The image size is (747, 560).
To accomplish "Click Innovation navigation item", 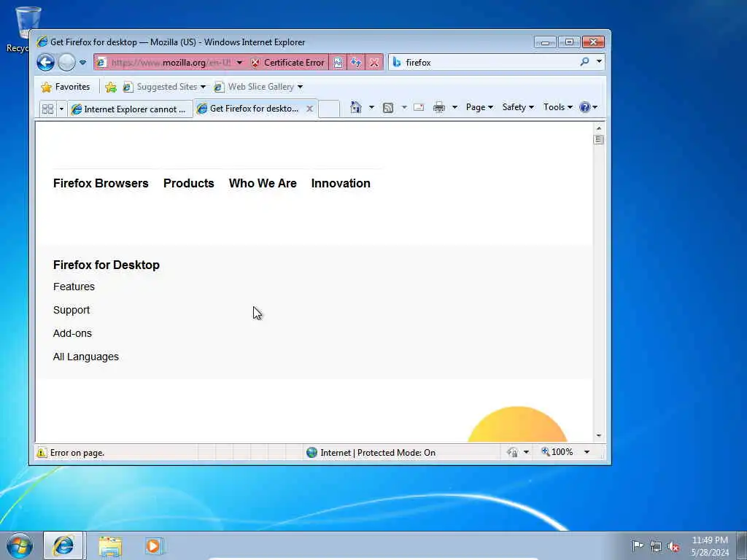I will pyautogui.click(x=341, y=183).
